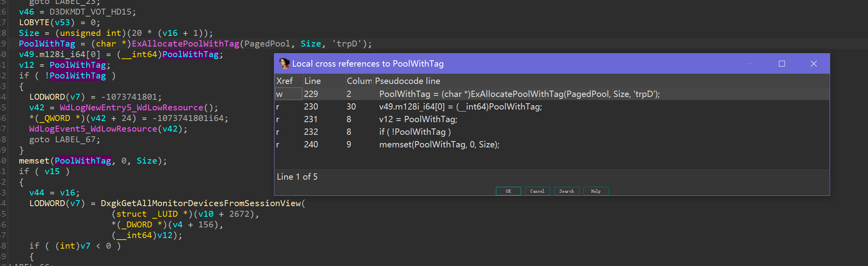Click the IDA icon in dialog title bar
Screen dimensions: 868x266
284,63
